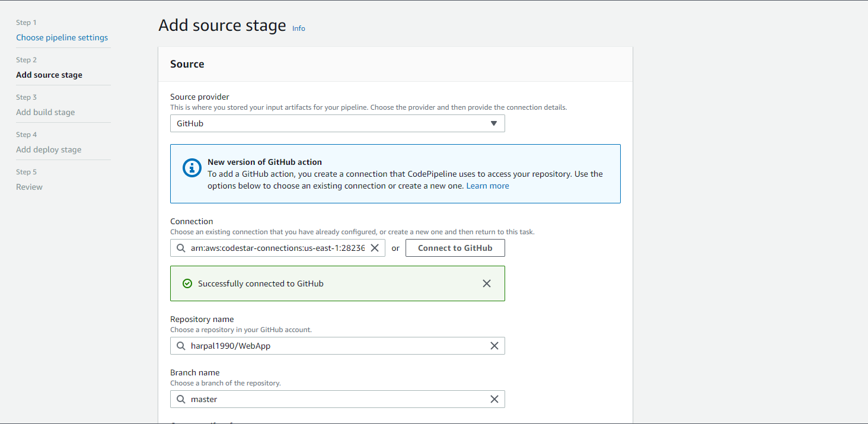The width and height of the screenshot is (868, 424).
Task: Click the Successfully connected to GitHub text
Action: [261, 283]
